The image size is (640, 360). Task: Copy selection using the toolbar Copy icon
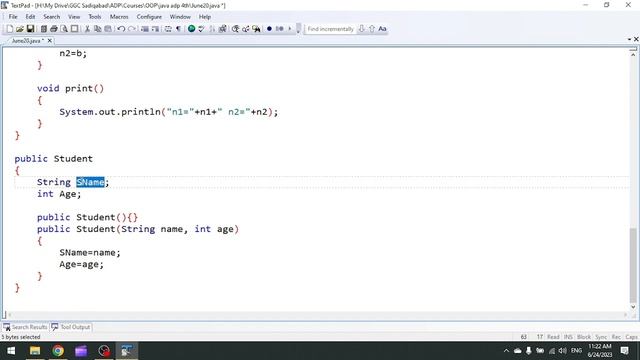pyautogui.click(x=98, y=29)
